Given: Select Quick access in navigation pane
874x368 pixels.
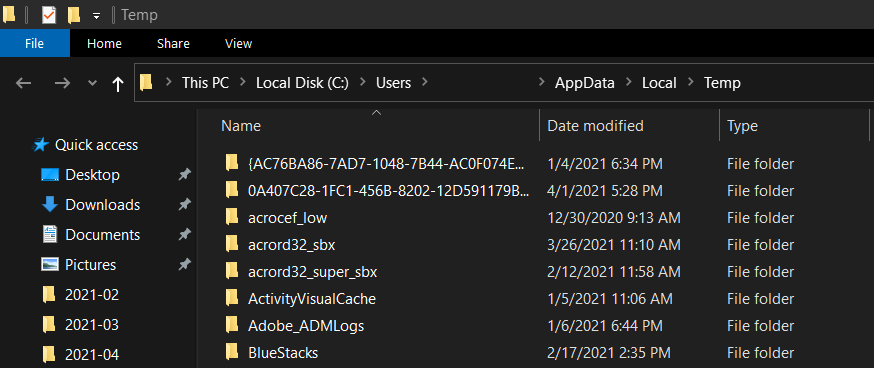Looking at the screenshot, I should (96, 145).
